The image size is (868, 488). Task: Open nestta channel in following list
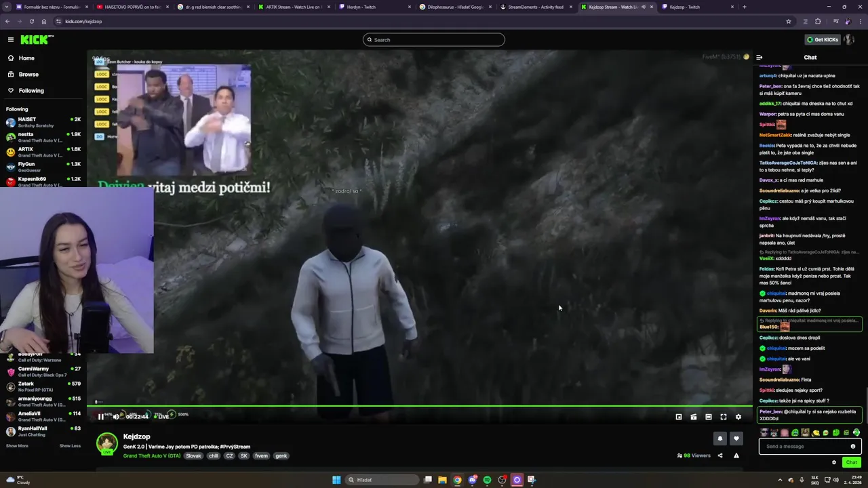[x=42, y=137]
